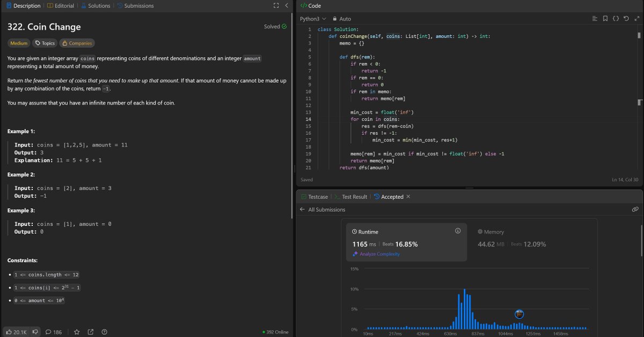Image resolution: width=644 pixels, height=337 pixels.
Task: Click the Analyze Complexity link
Action: pyautogui.click(x=376, y=254)
